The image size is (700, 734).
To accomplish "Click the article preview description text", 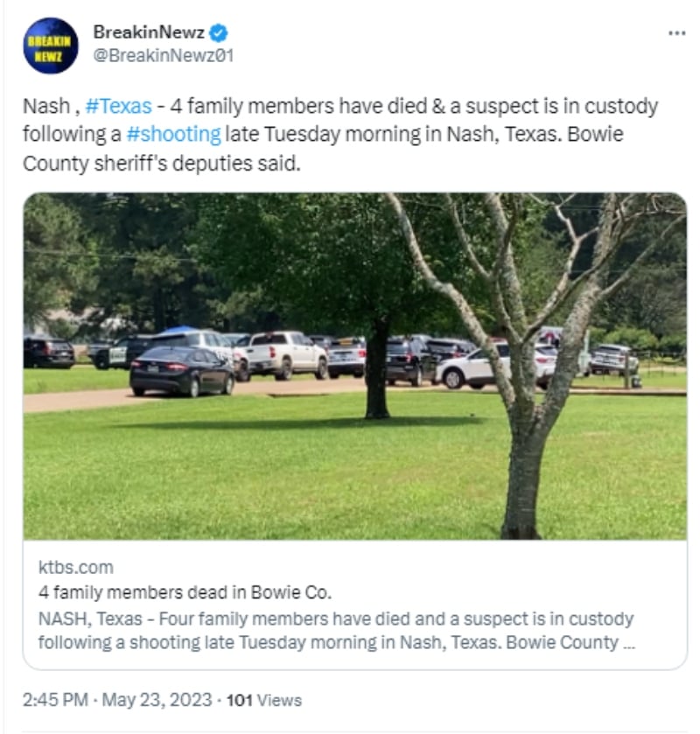I will 336,631.
